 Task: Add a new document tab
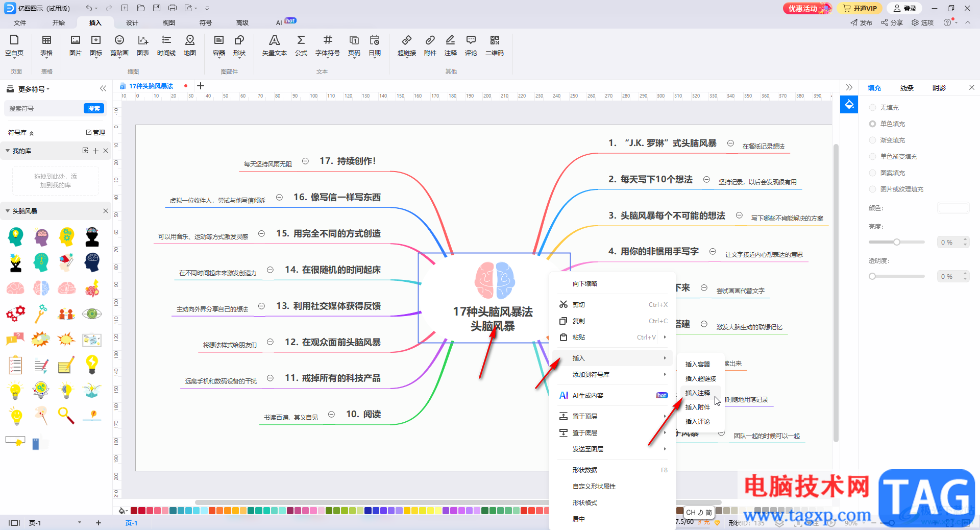coord(201,86)
